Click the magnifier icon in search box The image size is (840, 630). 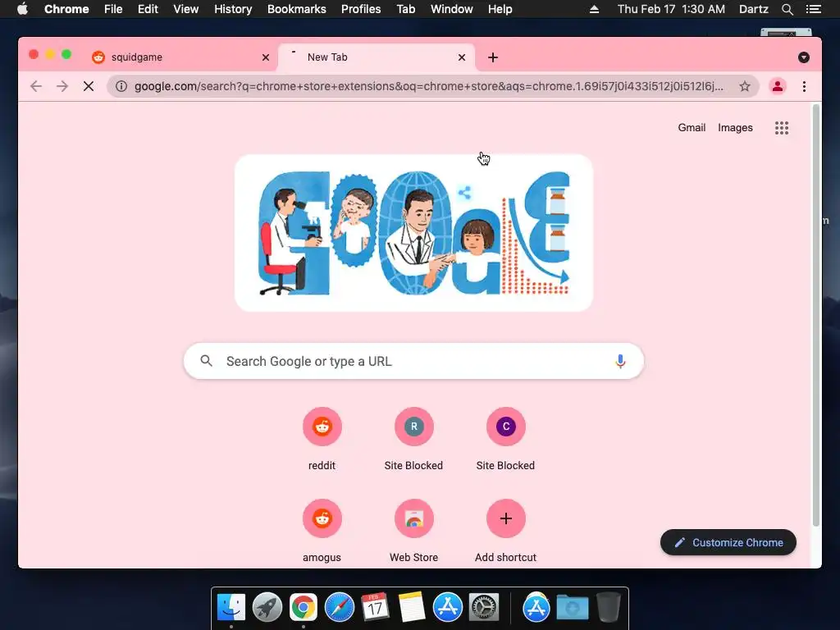coord(206,361)
